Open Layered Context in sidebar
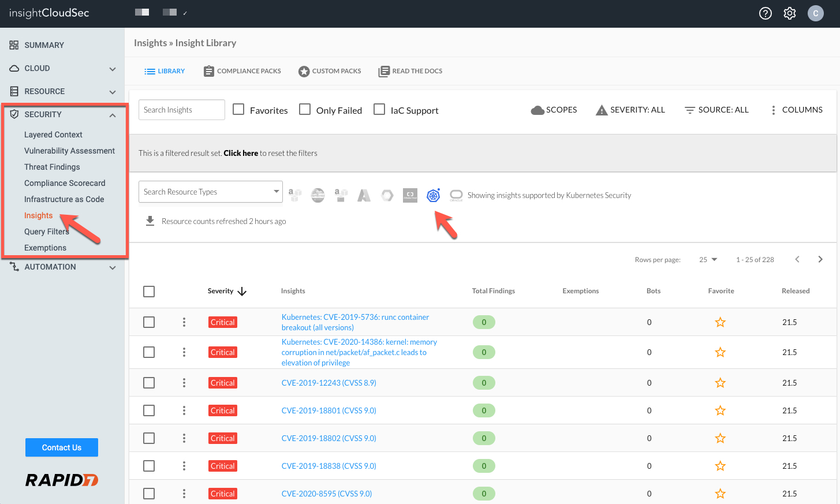The image size is (840, 504). [53, 135]
